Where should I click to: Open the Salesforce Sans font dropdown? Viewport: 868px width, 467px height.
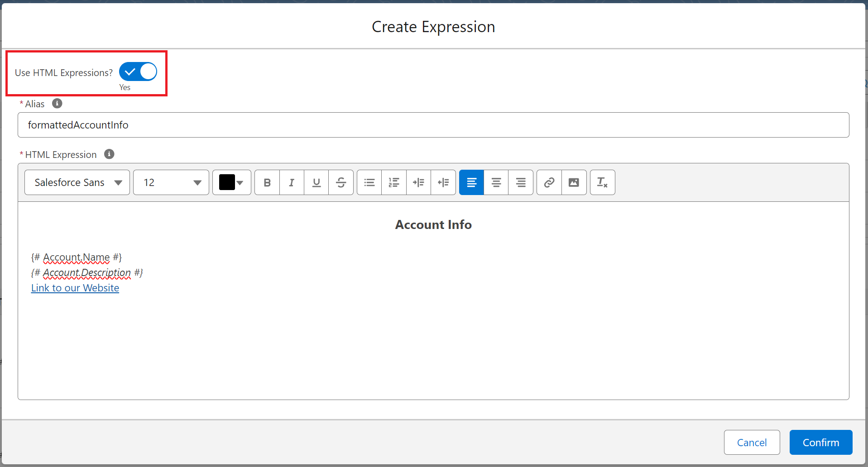[x=77, y=182]
